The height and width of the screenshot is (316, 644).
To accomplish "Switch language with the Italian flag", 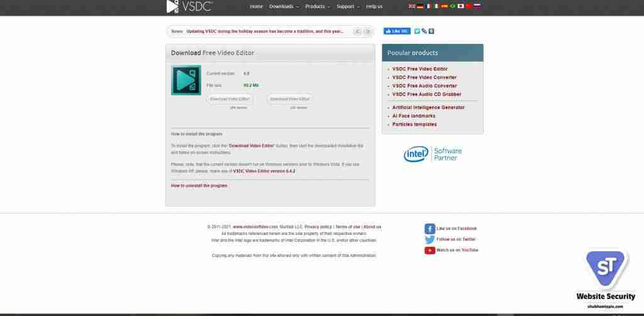I will point(436,6).
